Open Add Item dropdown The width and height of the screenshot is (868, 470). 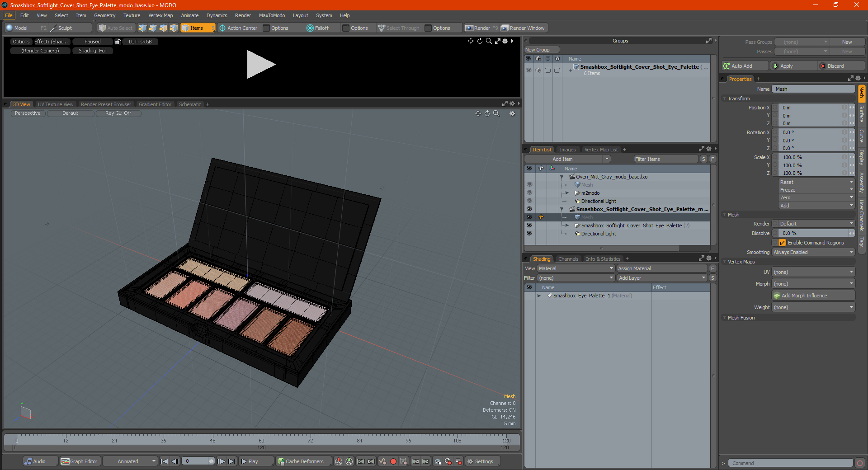pos(568,159)
